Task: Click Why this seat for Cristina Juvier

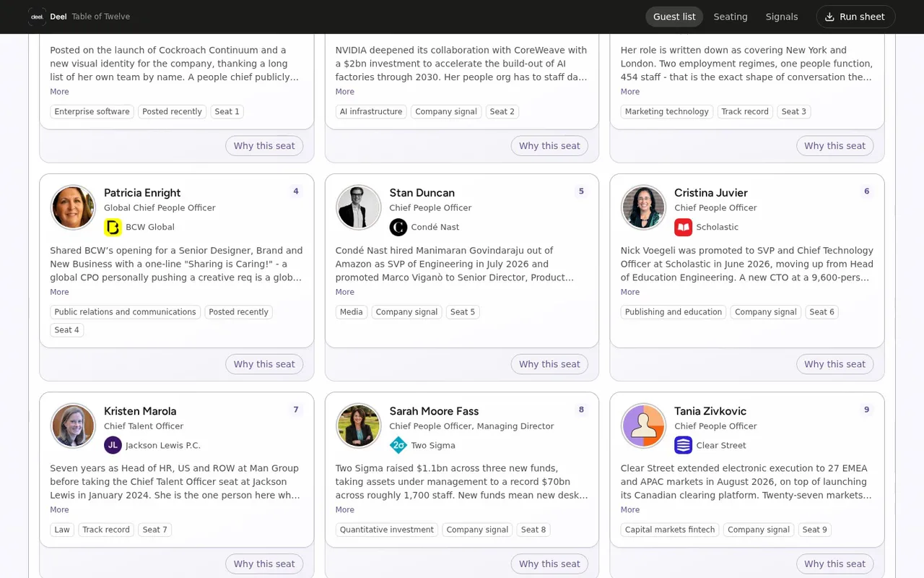Action: [x=834, y=364]
